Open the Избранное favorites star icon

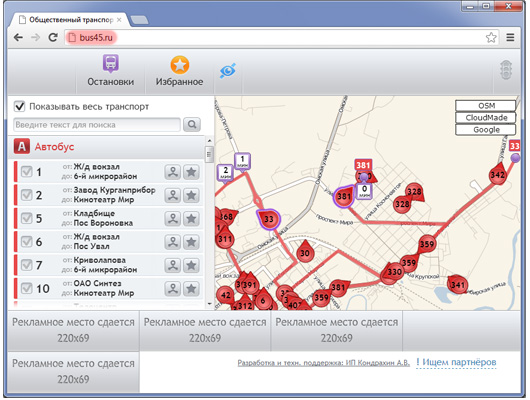pyautogui.click(x=179, y=65)
